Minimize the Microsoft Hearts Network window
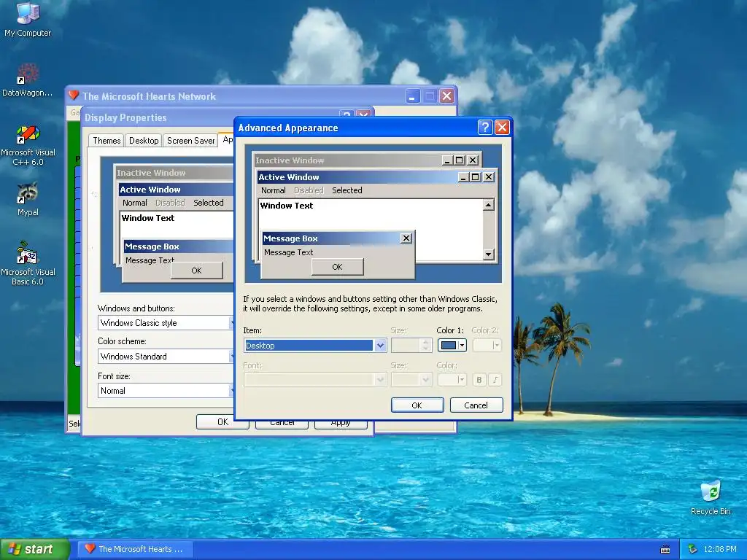The width and height of the screenshot is (747, 560). pyautogui.click(x=413, y=96)
